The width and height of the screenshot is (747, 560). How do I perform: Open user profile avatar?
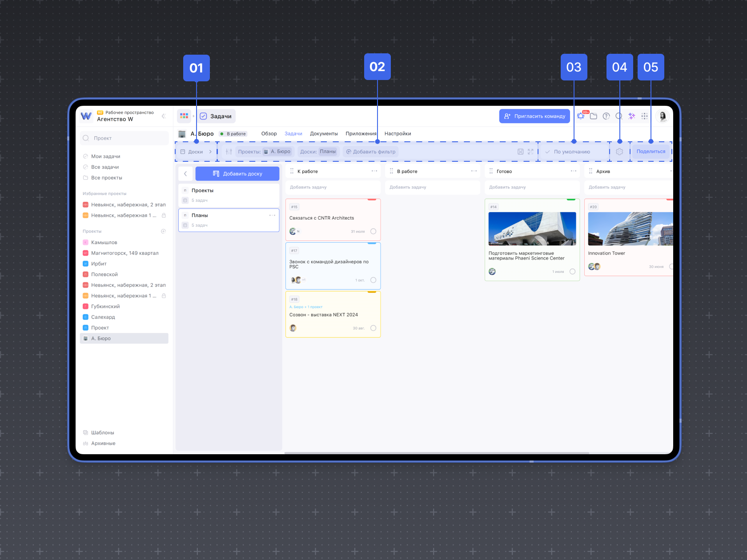(x=663, y=116)
